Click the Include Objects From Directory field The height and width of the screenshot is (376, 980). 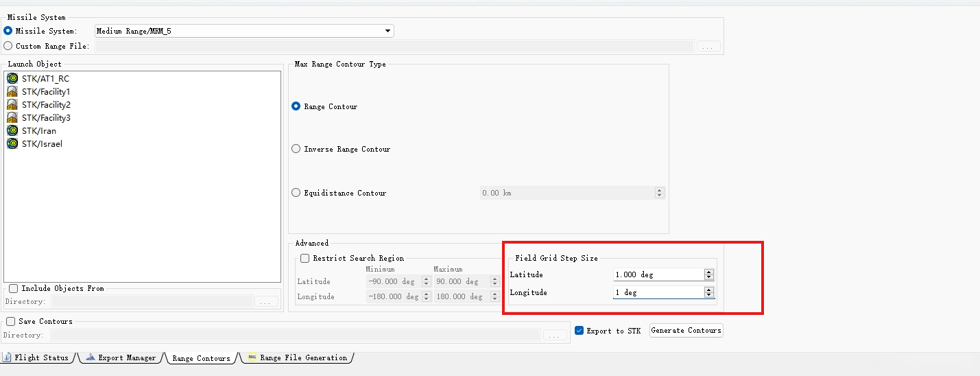click(x=152, y=301)
